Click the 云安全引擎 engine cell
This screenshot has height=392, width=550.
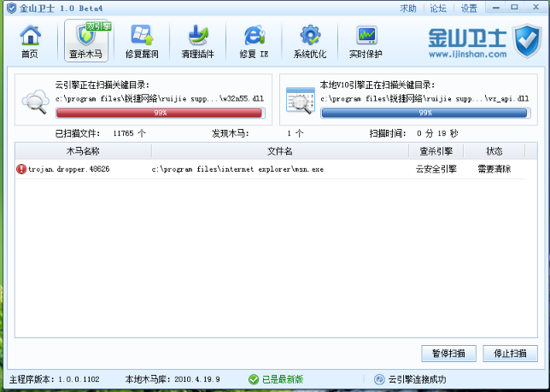[436, 169]
